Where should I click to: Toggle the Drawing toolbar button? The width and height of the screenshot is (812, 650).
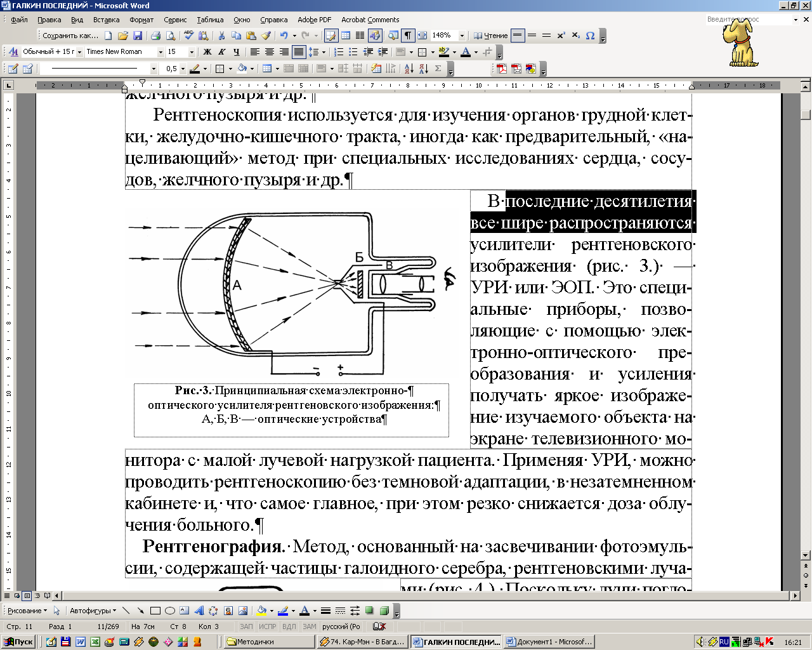[374, 36]
